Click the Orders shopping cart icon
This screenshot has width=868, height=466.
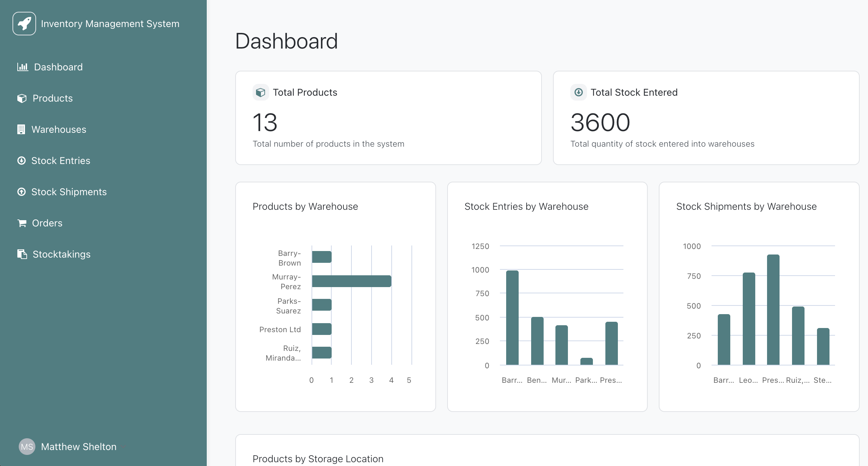click(22, 223)
